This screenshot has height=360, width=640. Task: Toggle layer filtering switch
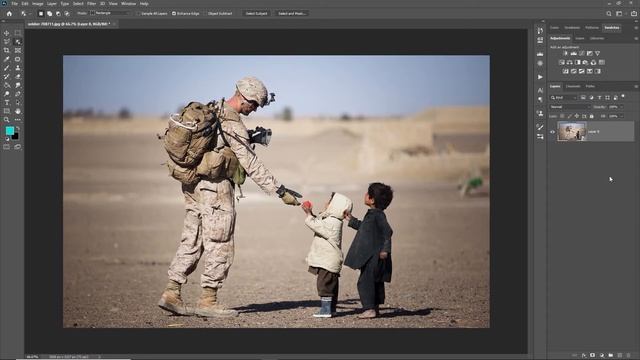pyautogui.click(x=623, y=96)
